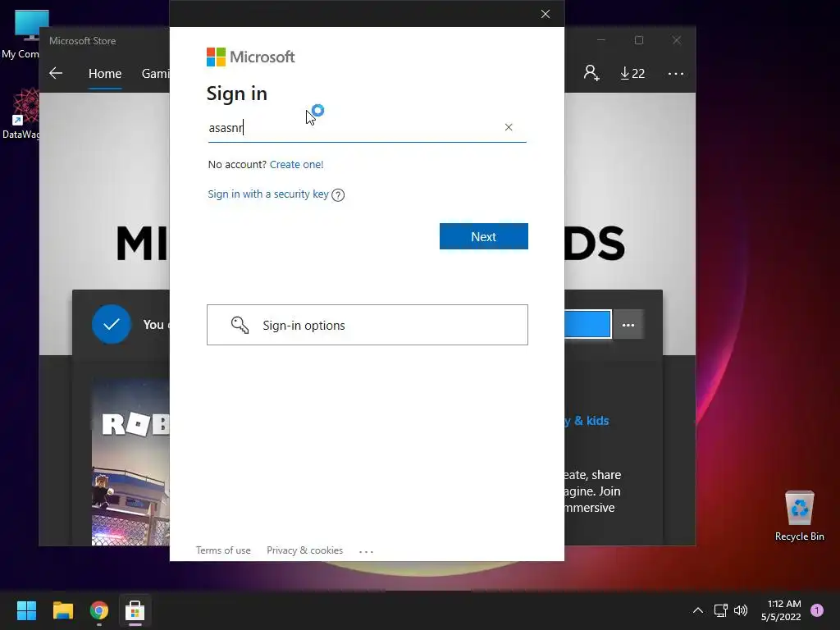This screenshot has width=840, height=630.
Task: Open Google Chrome from the taskbar
Action: point(99,610)
